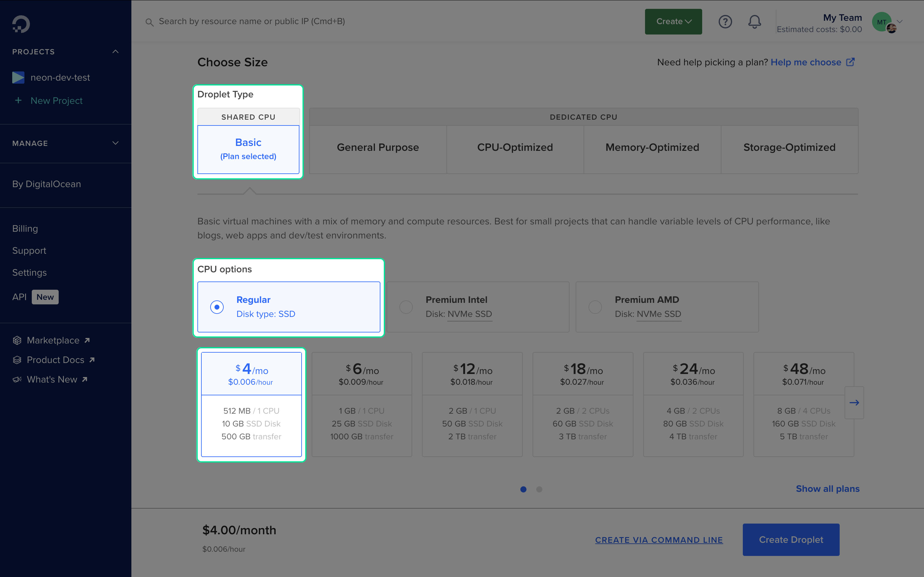
Task: Click the Create Droplet button
Action: (x=791, y=540)
